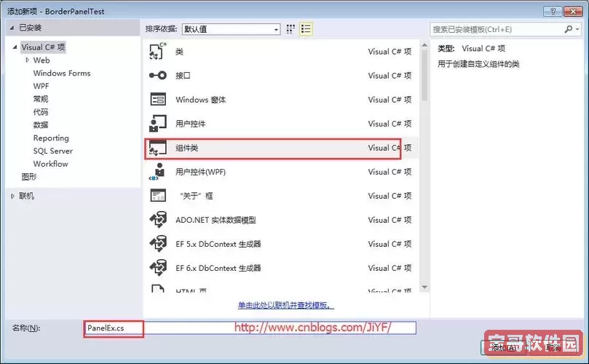Click 单击此处以联机并查找模板 link
The width and height of the screenshot is (589, 364).
click(x=286, y=305)
